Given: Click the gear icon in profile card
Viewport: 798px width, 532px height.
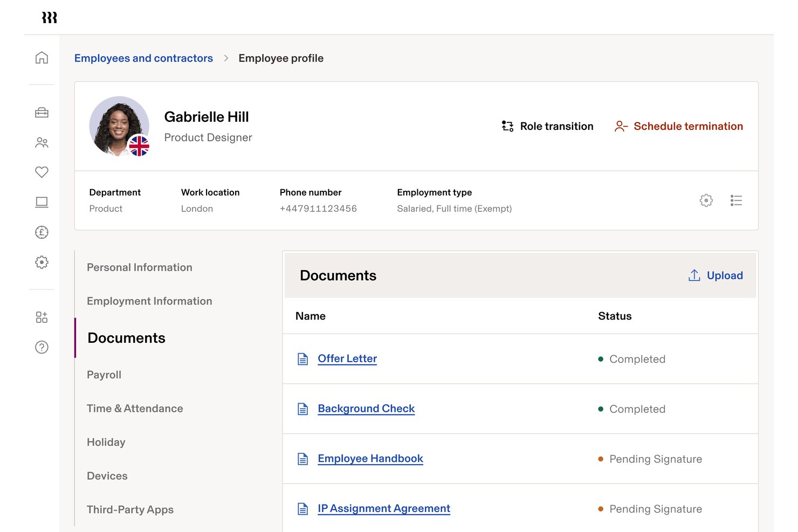Looking at the screenshot, I should pyautogui.click(x=706, y=201).
